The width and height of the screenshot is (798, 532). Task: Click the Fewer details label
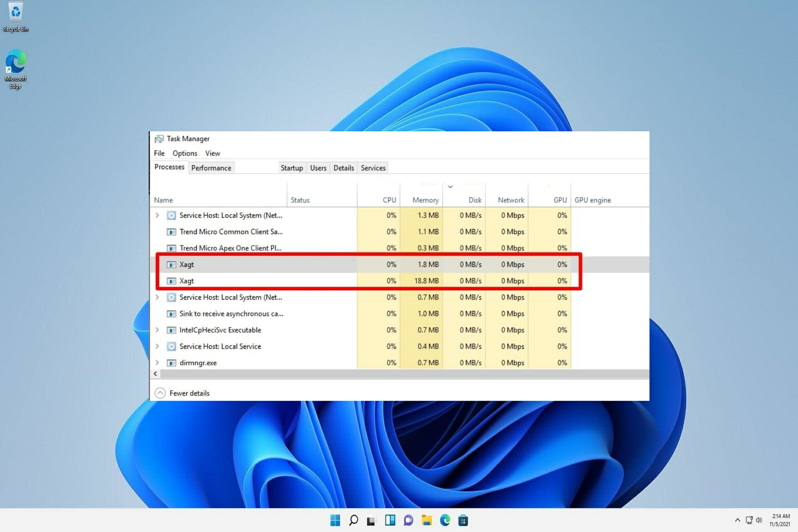[190, 393]
